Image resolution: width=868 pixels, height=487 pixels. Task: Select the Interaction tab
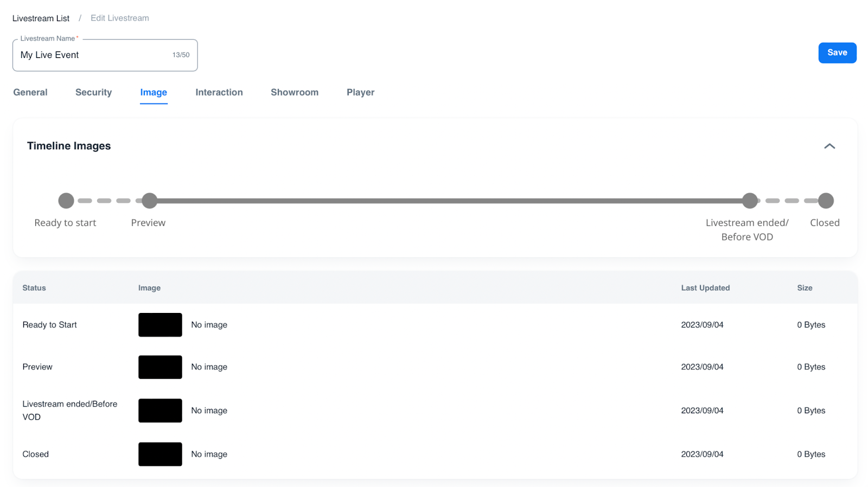[x=219, y=92]
